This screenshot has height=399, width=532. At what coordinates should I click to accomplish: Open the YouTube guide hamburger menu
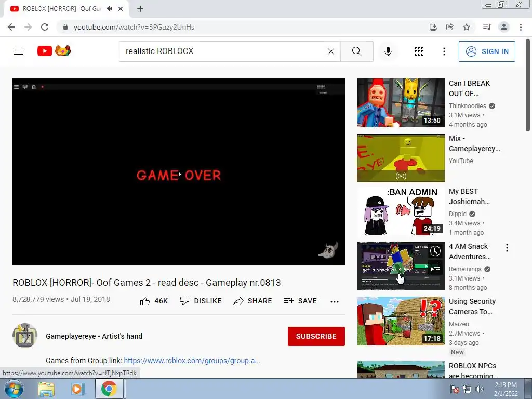tap(19, 51)
